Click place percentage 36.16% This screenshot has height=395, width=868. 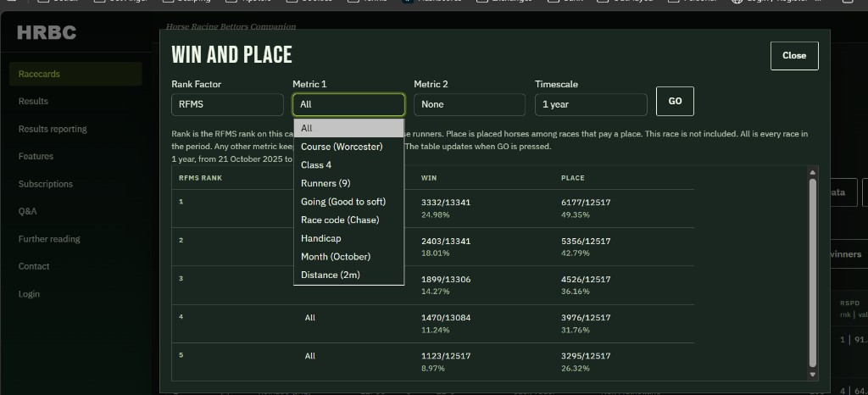576,292
